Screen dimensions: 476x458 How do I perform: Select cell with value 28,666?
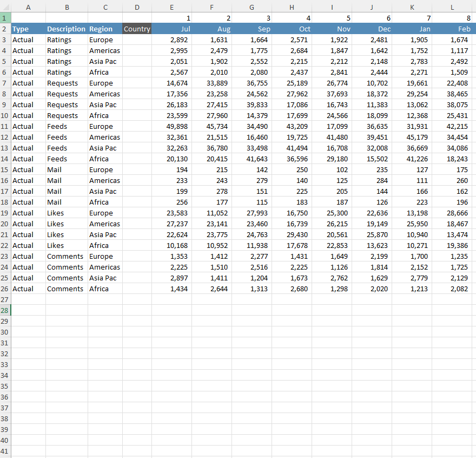pos(452,213)
